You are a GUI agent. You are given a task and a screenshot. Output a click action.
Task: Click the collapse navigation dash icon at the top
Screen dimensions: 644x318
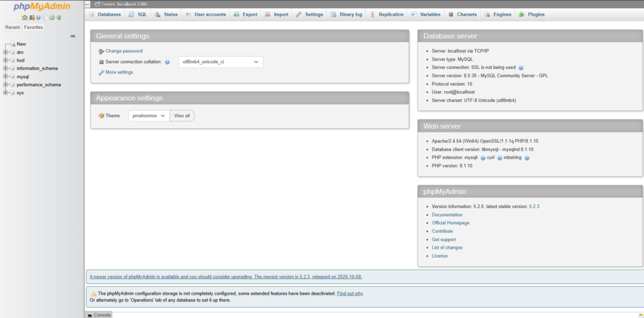pyautogui.click(x=87, y=4)
